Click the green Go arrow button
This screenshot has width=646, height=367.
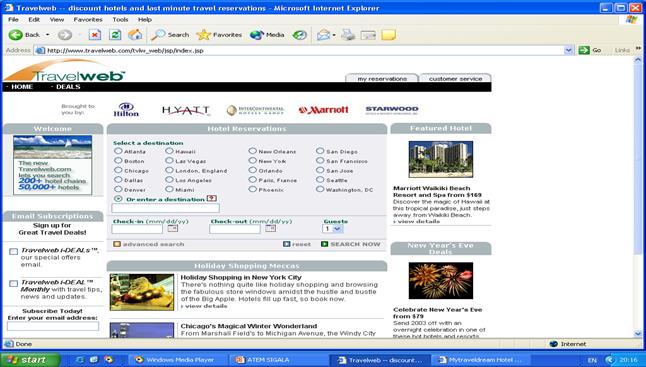coord(584,50)
